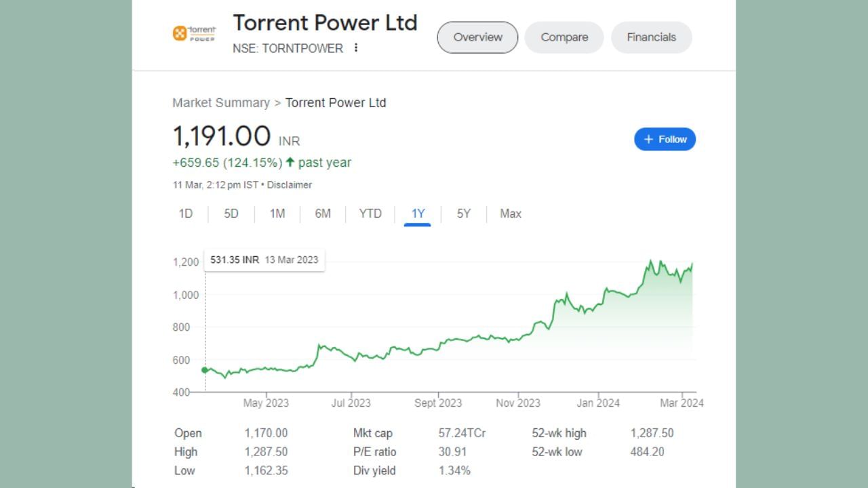Screen dimensions: 868x488
Task: Select the 5D time range
Action: pos(231,213)
